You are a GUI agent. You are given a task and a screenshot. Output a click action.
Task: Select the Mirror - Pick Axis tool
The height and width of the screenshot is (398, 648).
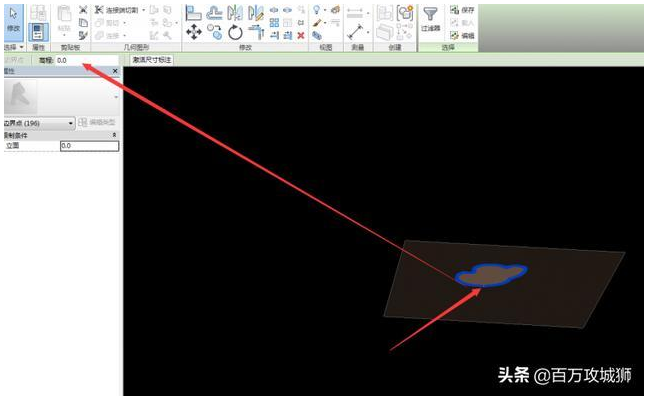[235, 13]
